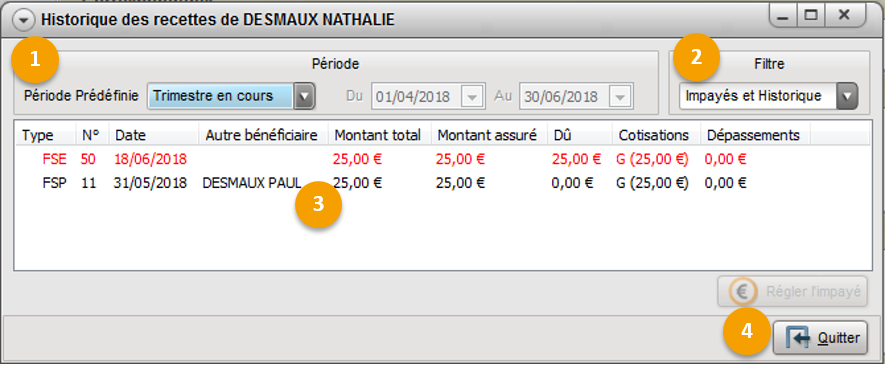Sort by Montant total column header
Viewport: 885px width, 368px height.
380,135
